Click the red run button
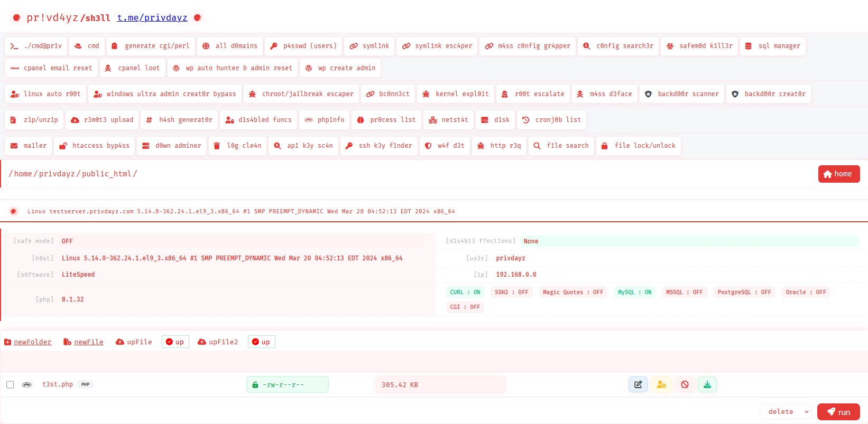The width and height of the screenshot is (868, 424). tap(838, 412)
